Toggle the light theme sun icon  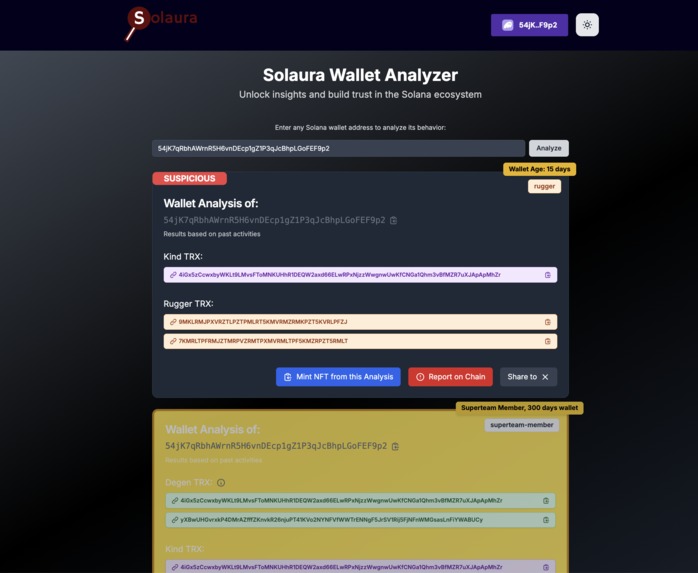587,25
